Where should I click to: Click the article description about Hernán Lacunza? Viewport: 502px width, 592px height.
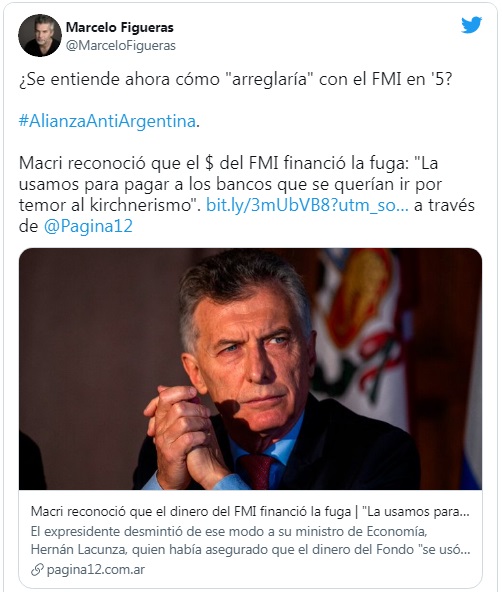[250, 540]
